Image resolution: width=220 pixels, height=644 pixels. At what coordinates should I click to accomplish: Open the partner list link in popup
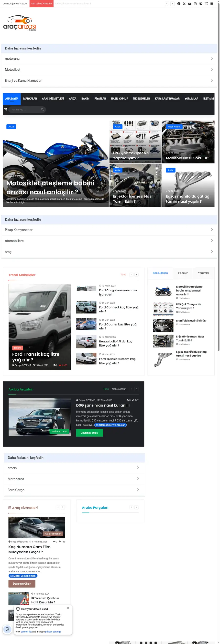(26, 632)
